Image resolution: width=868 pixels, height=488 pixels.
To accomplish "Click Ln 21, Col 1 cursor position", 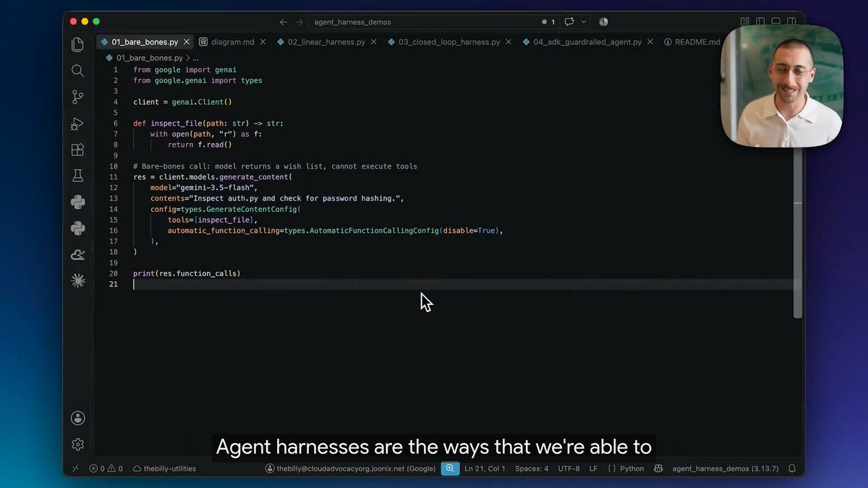I will pos(485,468).
